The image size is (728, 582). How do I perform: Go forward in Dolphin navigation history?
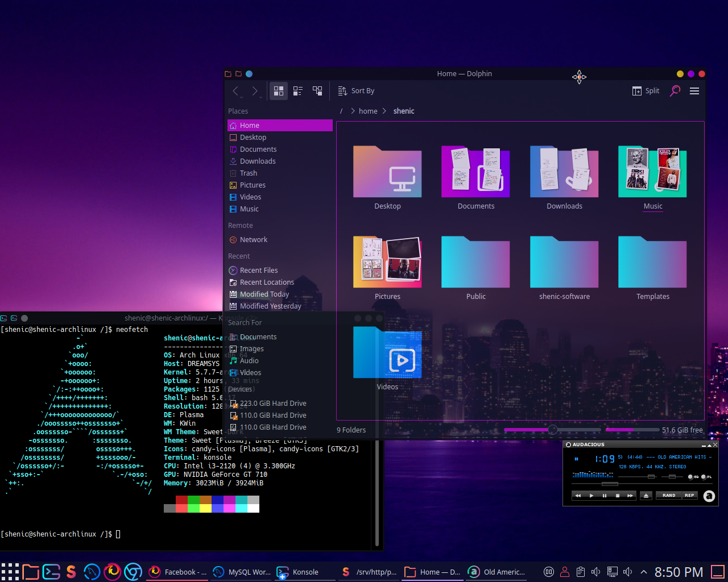coord(254,91)
